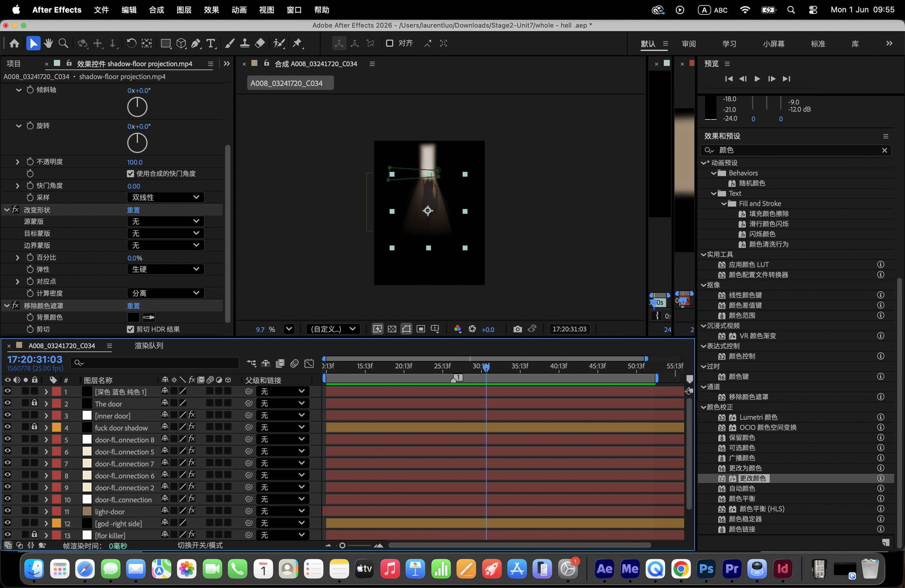Uncheck 使用合成的快门角度 checkbox
The width and height of the screenshot is (905, 588).
coord(130,174)
